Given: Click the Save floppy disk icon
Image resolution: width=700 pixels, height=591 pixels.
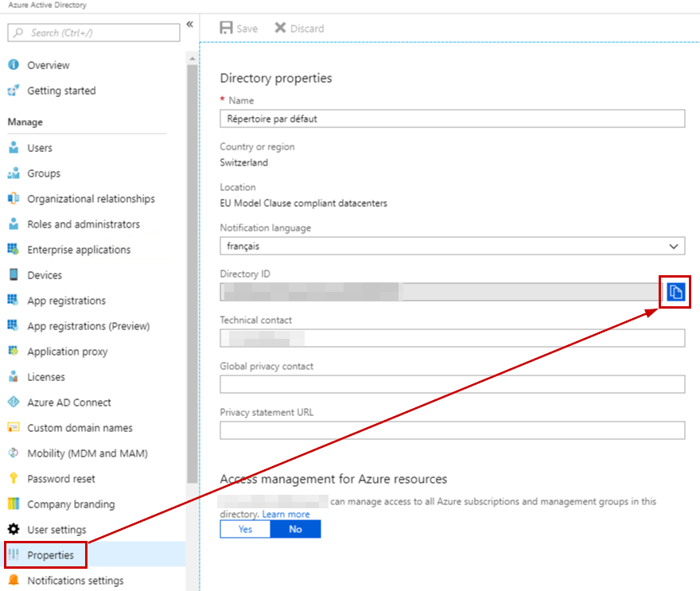Looking at the screenshot, I should [x=227, y=28].
